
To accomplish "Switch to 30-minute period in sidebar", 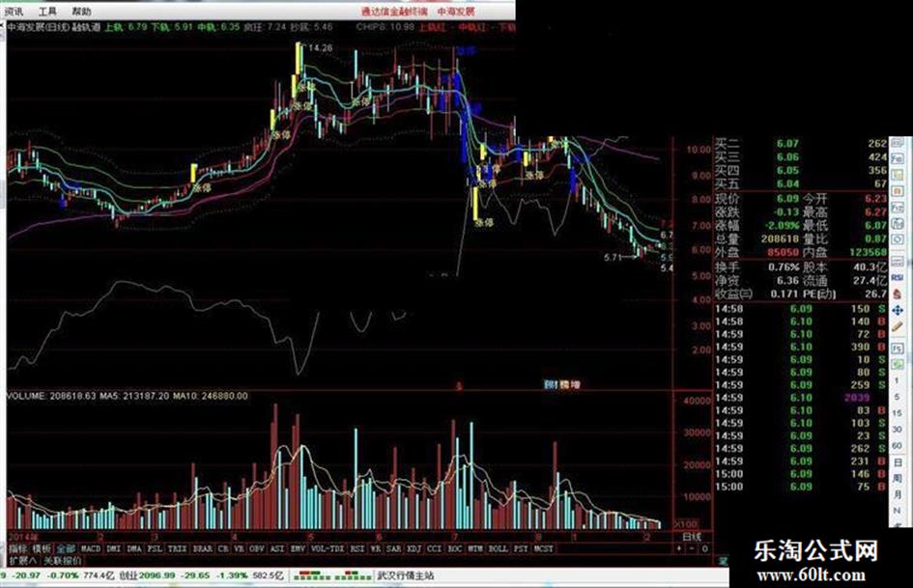I will coord(898,429).
